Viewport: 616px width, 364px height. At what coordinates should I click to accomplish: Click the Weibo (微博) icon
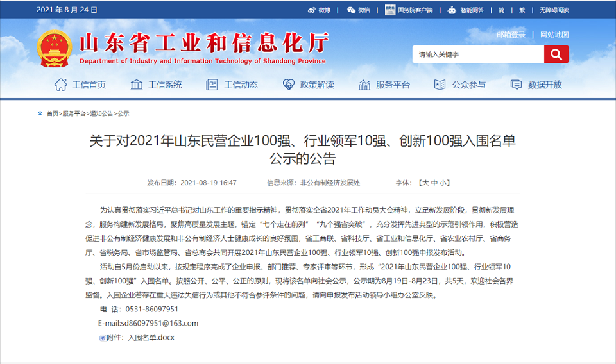point(312,10)
